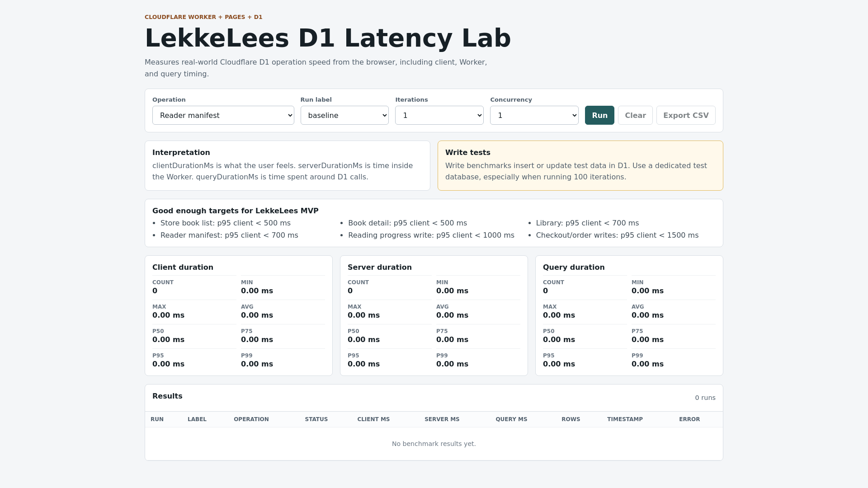This screenshot has height=488, width=868.
Task: Click the Results section heading
Action: (167, 396)
